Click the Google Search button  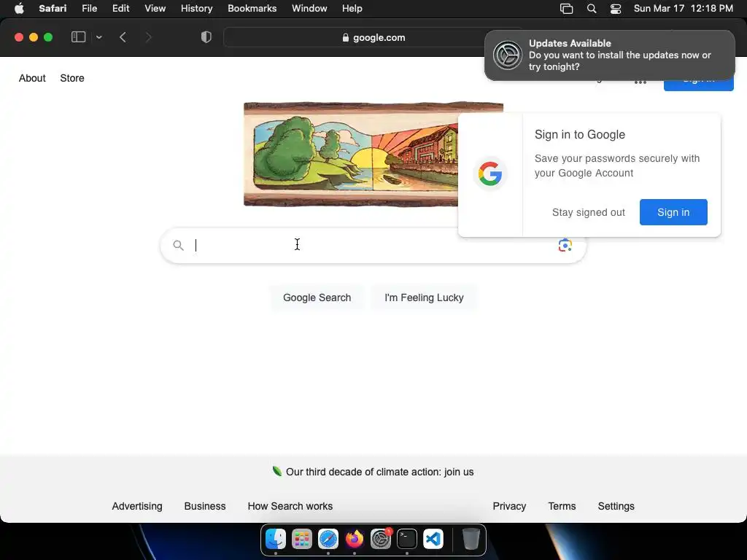pyautogui.click(x=317, y=297)
